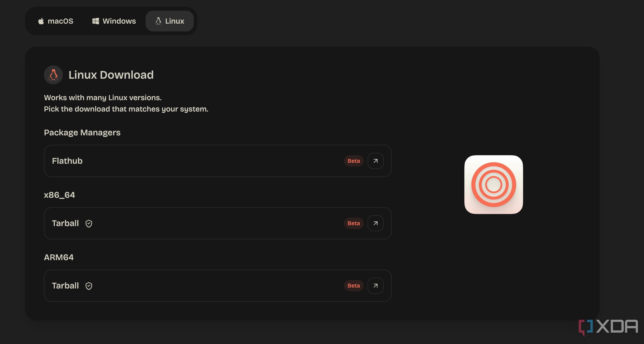Viewport: 644px width, 344px height.
Task: Click the ARM64 Tarball Beta badge
Action: [354, 285]
